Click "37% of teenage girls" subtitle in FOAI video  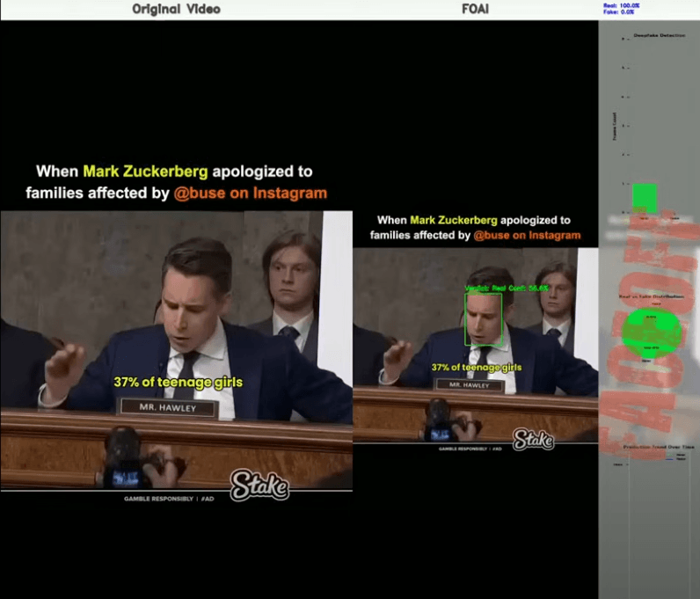point(477,368)
